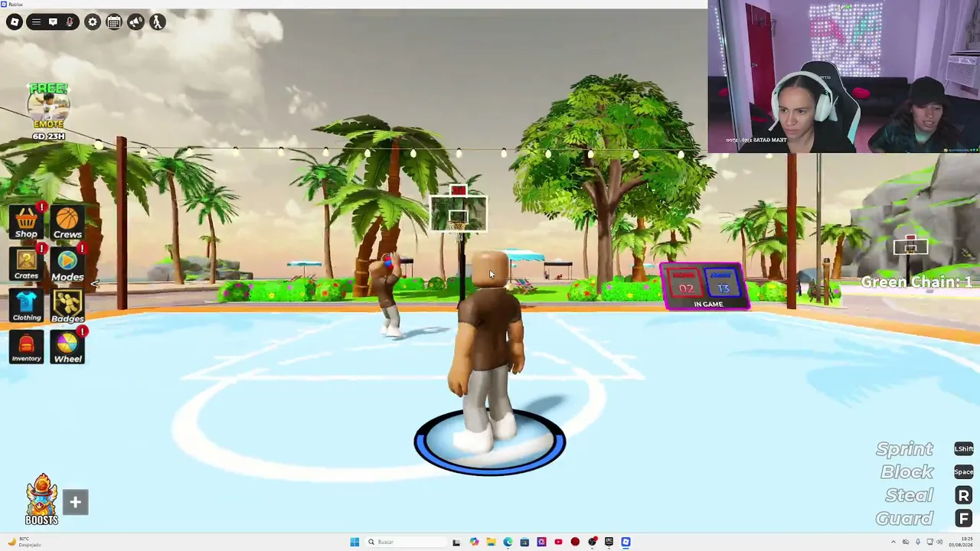Open the Roblox logo menu

[15, 21]
